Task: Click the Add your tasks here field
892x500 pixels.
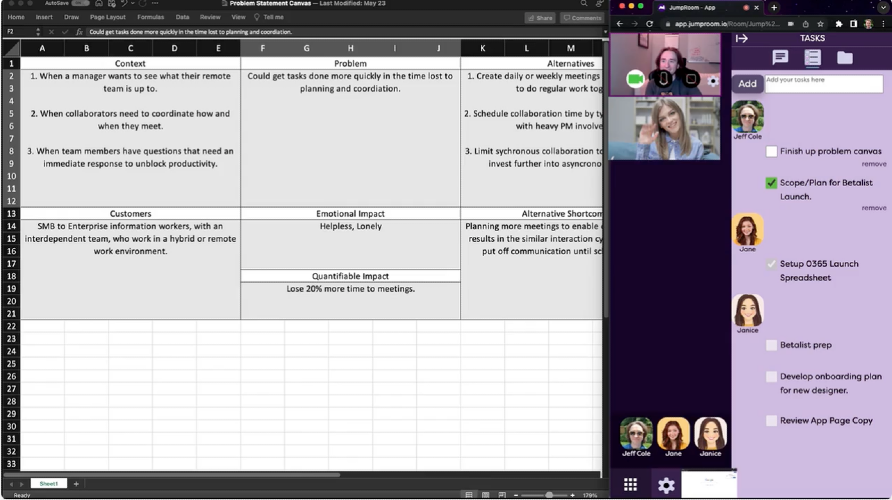Action: pos(824,84)
